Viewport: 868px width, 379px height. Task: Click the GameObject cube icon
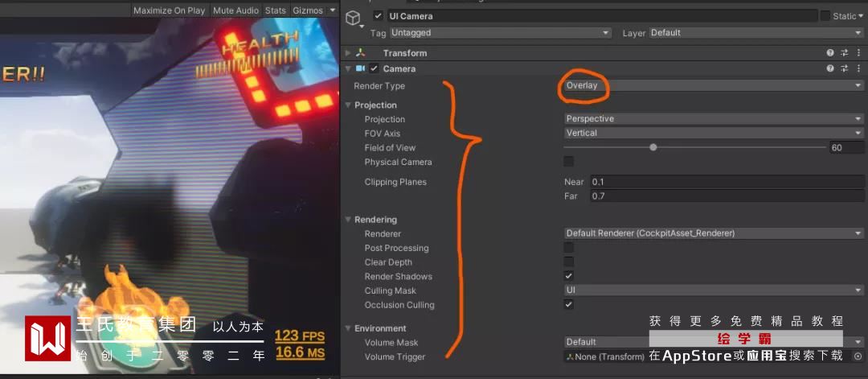[353, 19]
